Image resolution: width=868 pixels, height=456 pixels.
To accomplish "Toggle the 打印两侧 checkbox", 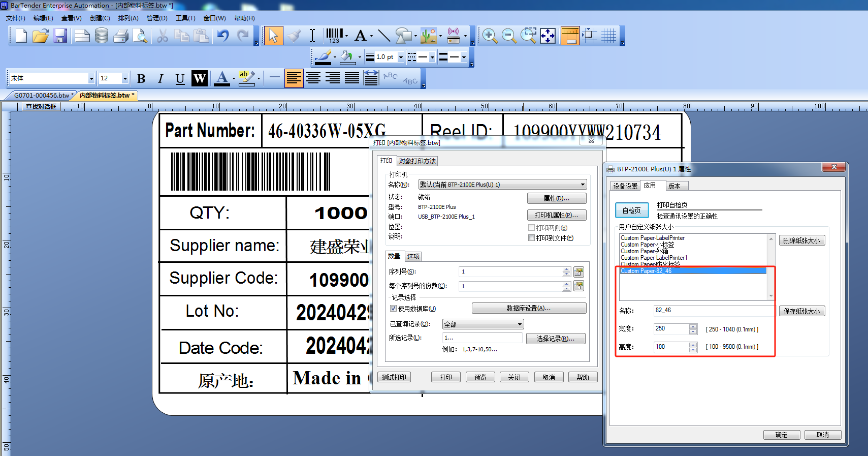I will (531, 228).
